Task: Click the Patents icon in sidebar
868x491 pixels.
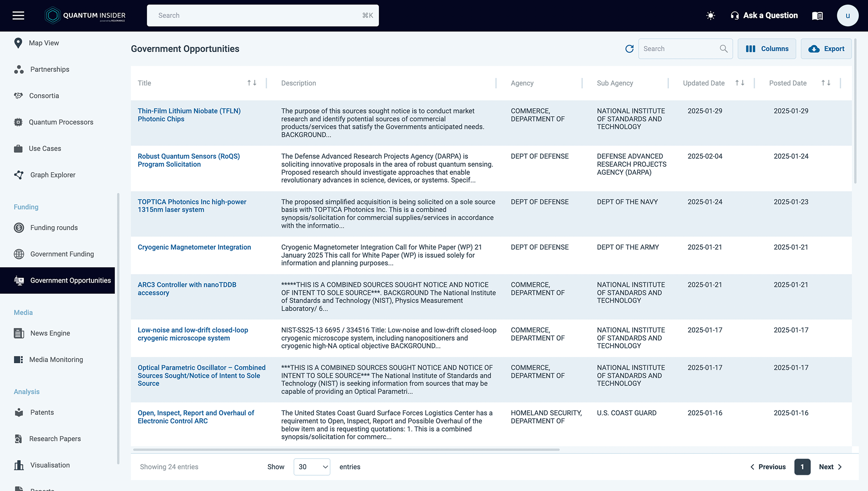Action: coord(19,412)
